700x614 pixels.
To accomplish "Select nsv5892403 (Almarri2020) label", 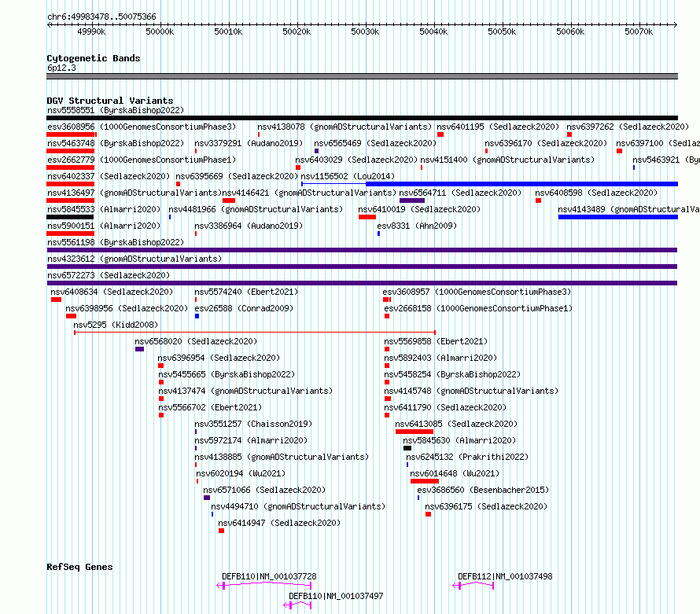I will (440, 358).
